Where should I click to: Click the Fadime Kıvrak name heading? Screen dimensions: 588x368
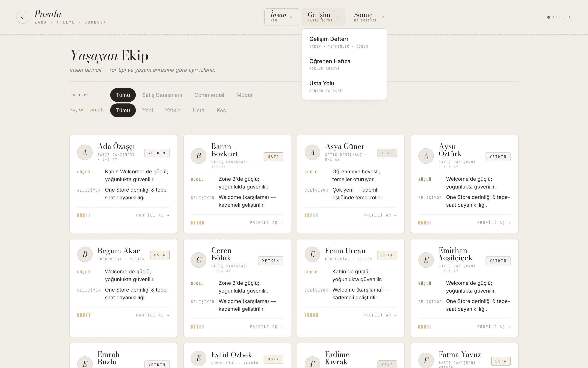click(x=337, y=358)
